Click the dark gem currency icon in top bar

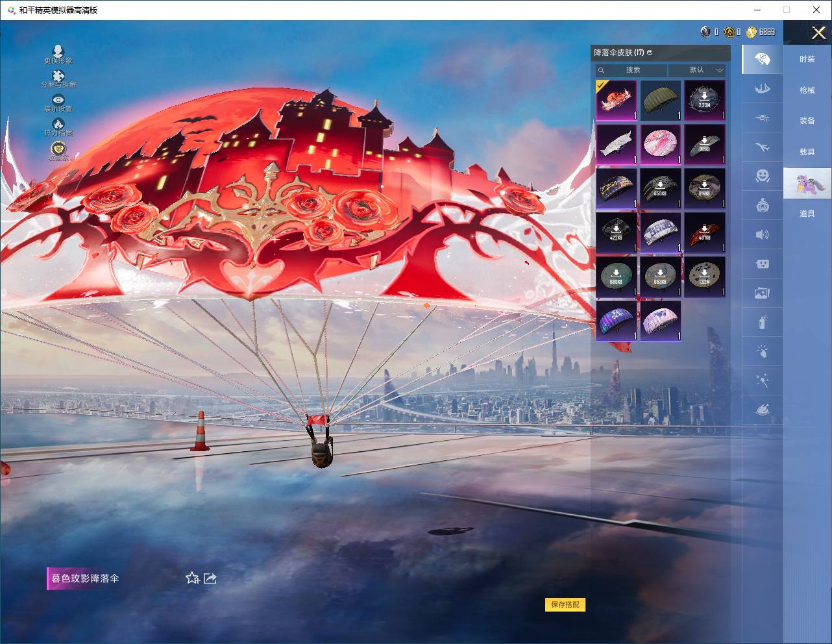point(705,32)
